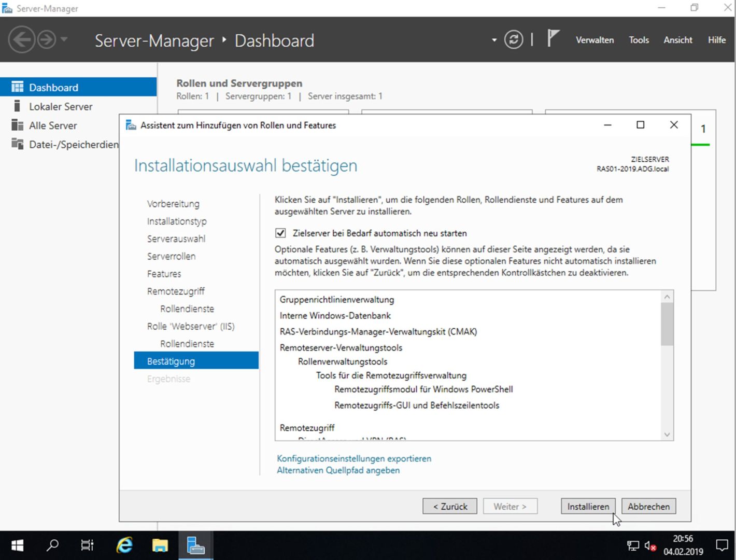
Task: Maximize the Assistent wizard window
Action: pyautogui.click(x=641, y=125)
